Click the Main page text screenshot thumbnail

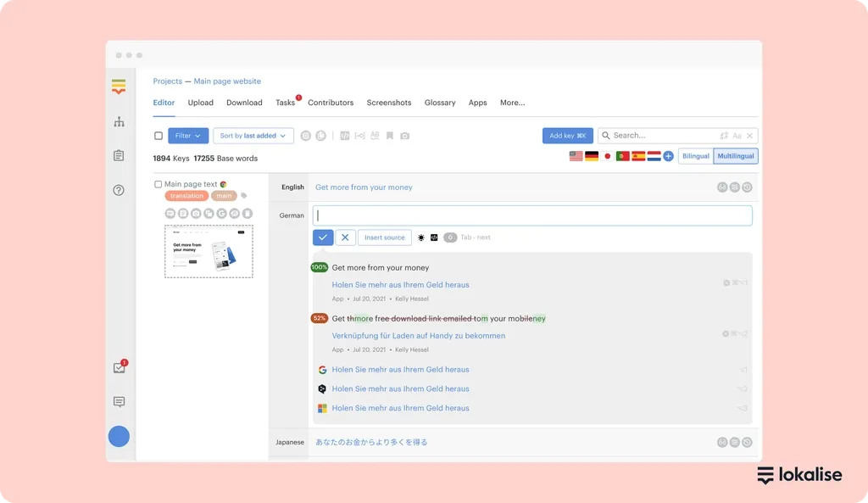pos(209,251)
